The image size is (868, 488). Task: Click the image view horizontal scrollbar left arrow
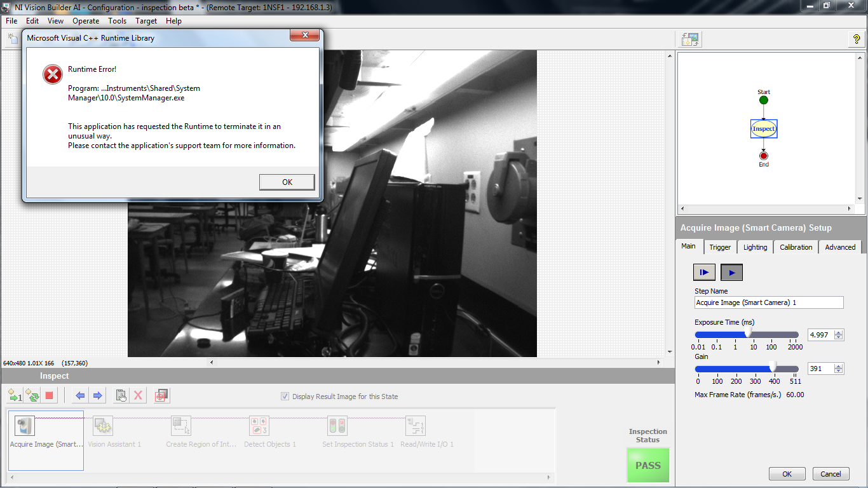(212, 363)
